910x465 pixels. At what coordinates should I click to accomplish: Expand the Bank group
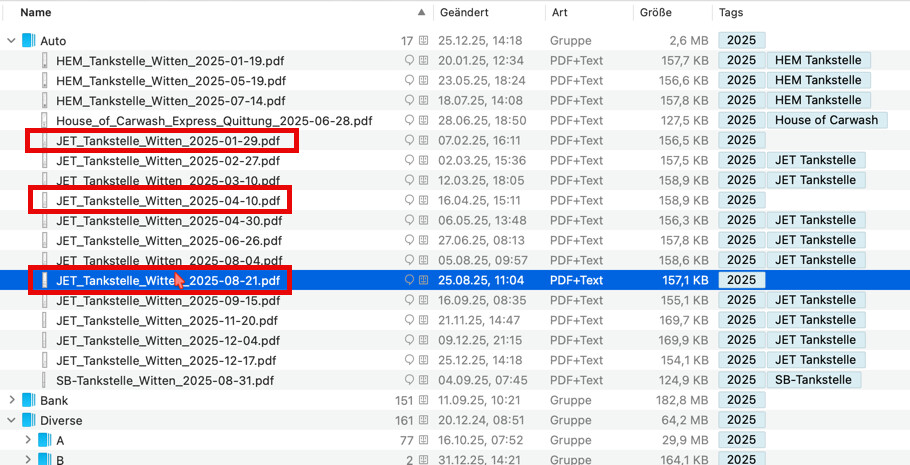tap(11, 400)
